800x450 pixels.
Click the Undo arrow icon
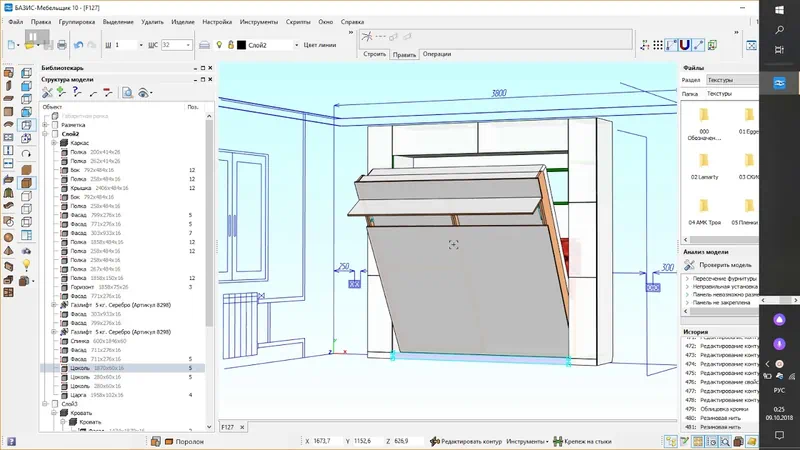coord(79,45)
